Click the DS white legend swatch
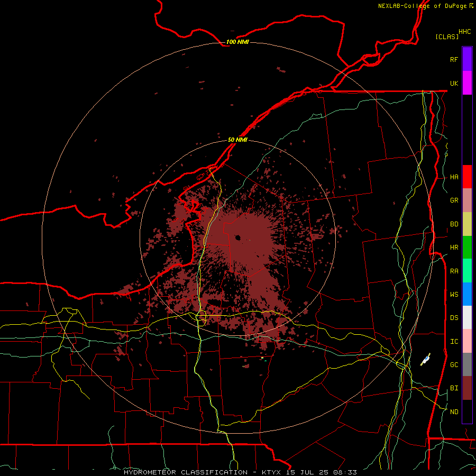 467,317
